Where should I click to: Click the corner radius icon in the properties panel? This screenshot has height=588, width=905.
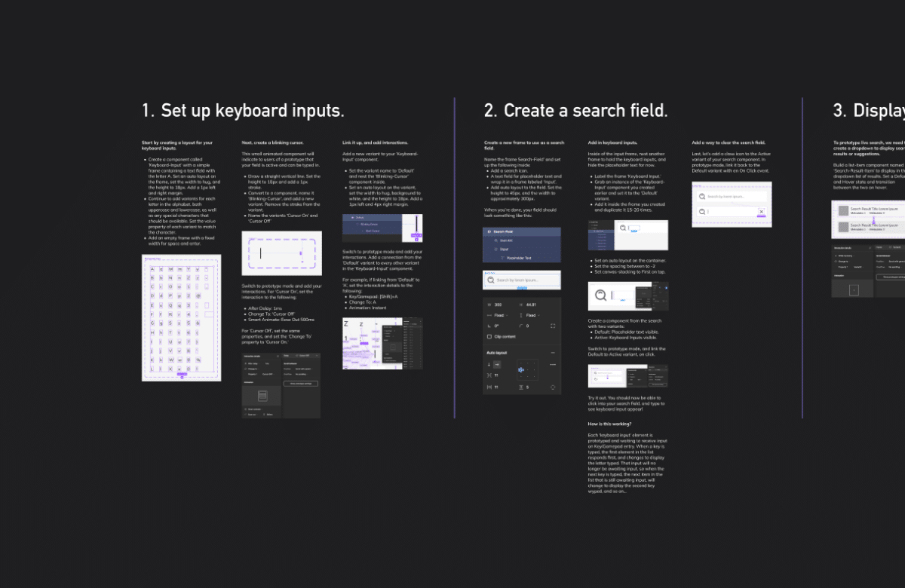point(520,325)
